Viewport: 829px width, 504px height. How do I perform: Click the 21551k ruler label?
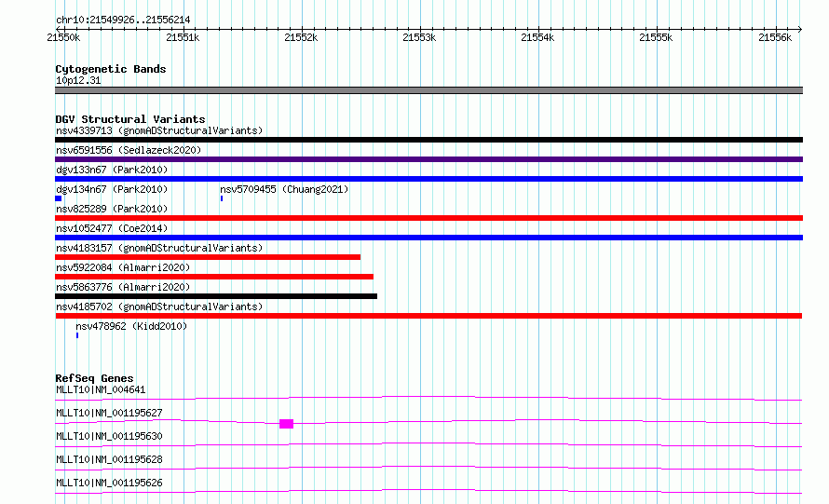183,37
